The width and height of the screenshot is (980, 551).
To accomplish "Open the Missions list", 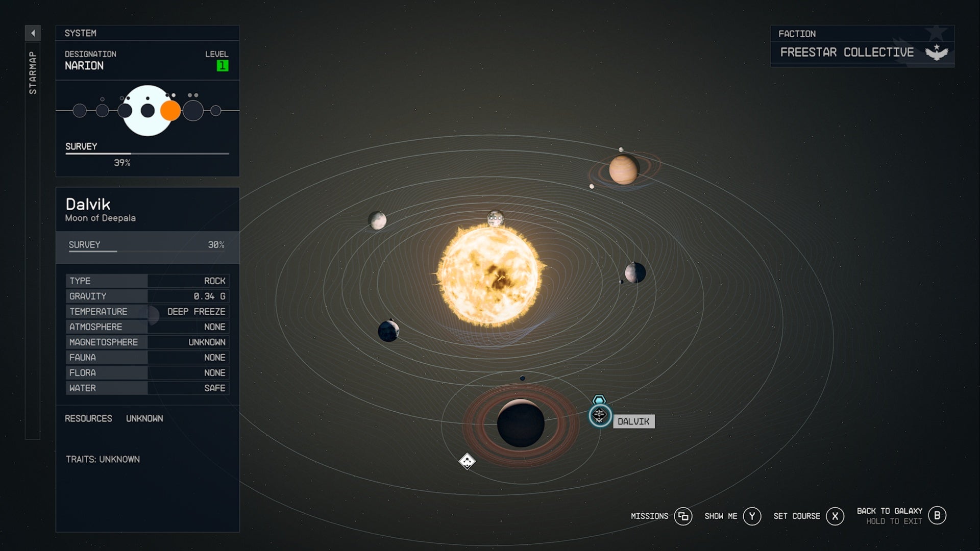I will (x=650, y=516).
